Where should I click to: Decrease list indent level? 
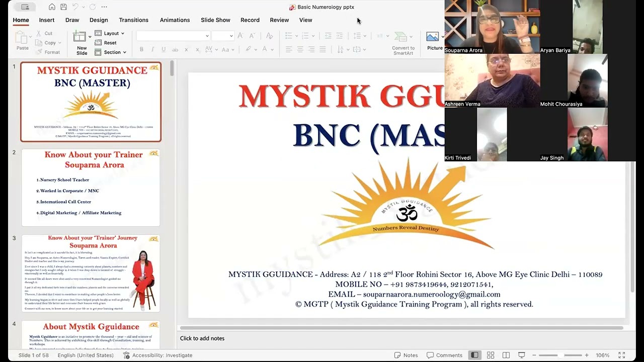tap(328, 36)
